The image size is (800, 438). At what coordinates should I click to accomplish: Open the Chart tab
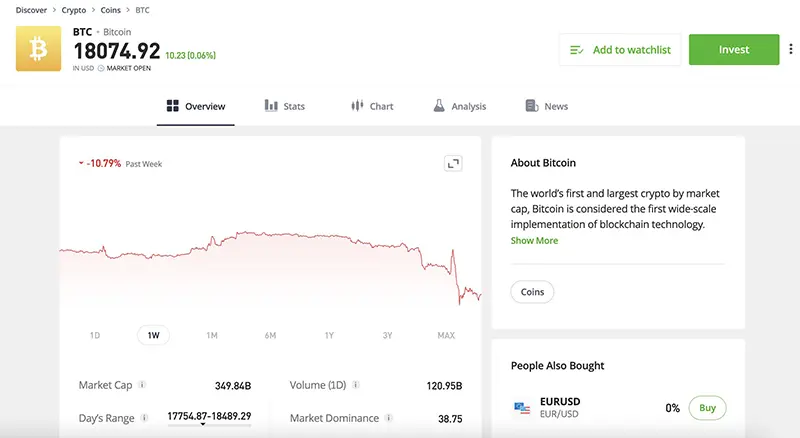(372, 106)
